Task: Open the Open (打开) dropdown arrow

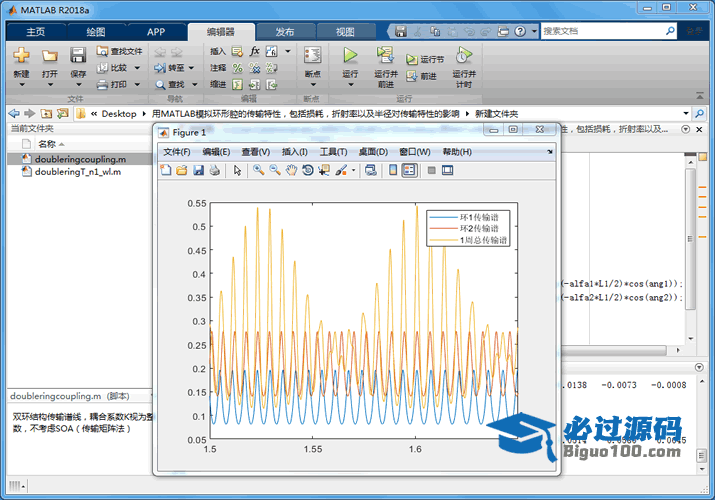Action: pyautogui.click(x=50, y=85)
